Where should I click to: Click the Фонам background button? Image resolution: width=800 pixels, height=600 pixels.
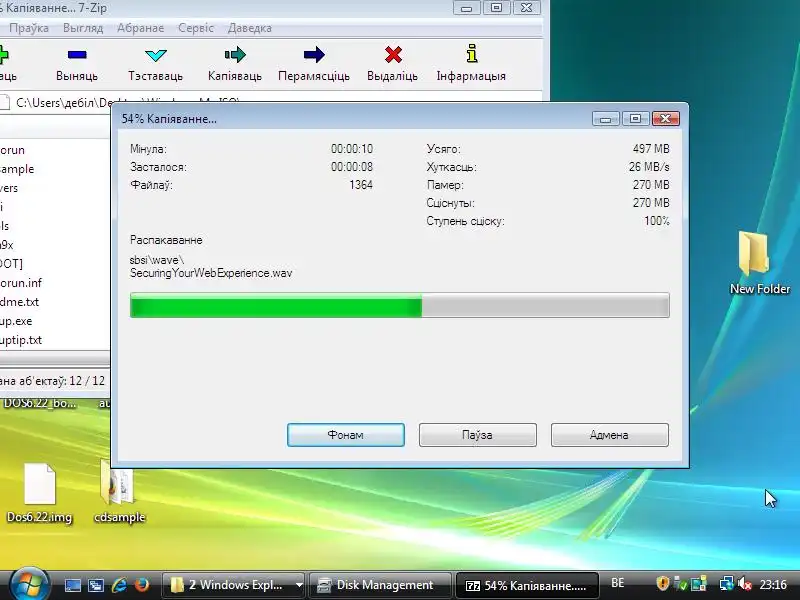click(346, 435)
